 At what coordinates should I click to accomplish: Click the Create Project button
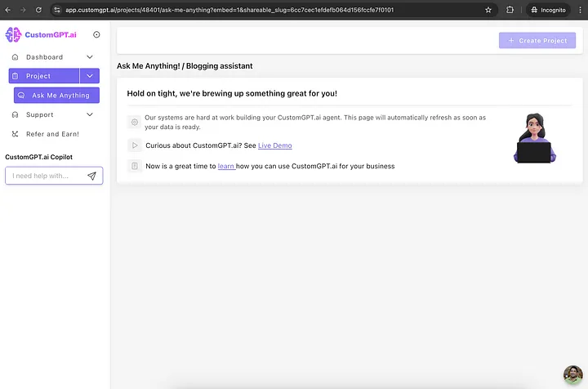coord(537,40)
